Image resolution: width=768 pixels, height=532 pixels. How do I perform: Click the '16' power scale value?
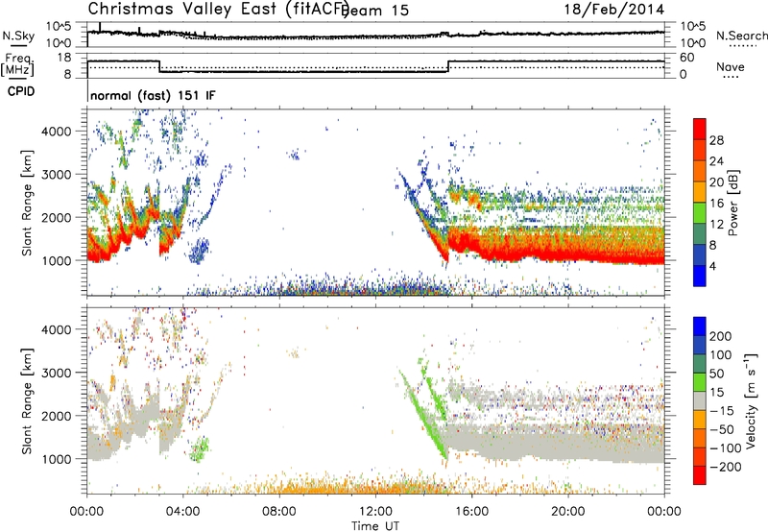point(716,204)
